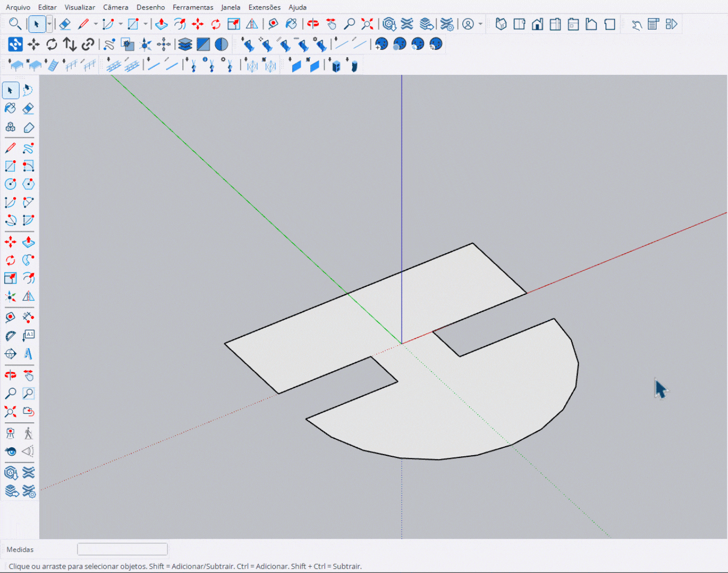
Task: Activate the Circle drawing tool
Action: (10, 184)
